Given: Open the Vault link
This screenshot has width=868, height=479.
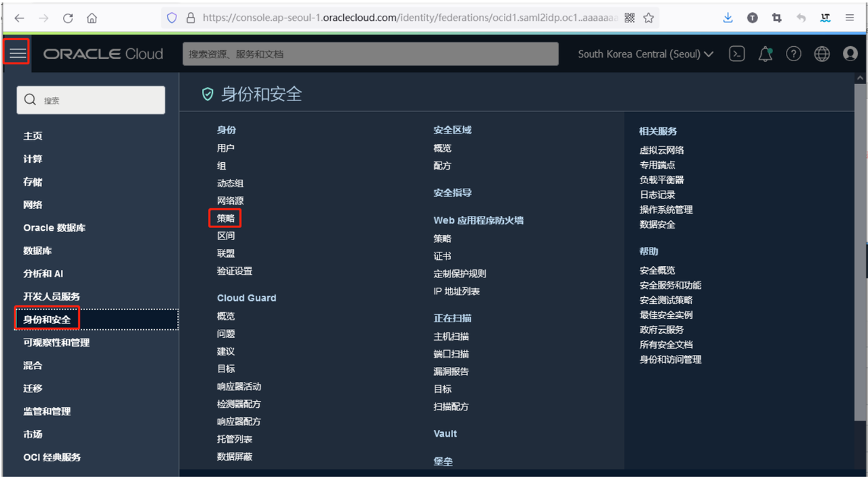Looking at the screenshot, I should (446, 434).
